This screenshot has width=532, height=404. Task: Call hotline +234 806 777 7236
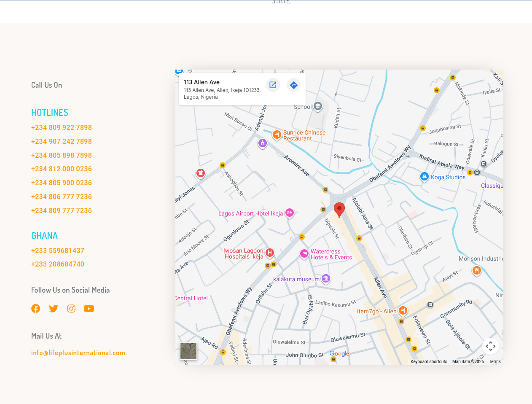(x=62, y=197)
